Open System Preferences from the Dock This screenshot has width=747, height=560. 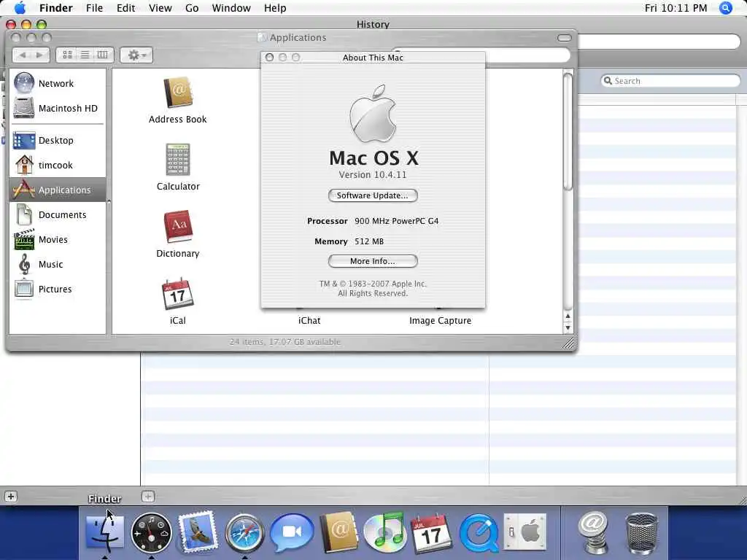pyautogui.click(x=525, y=532)
